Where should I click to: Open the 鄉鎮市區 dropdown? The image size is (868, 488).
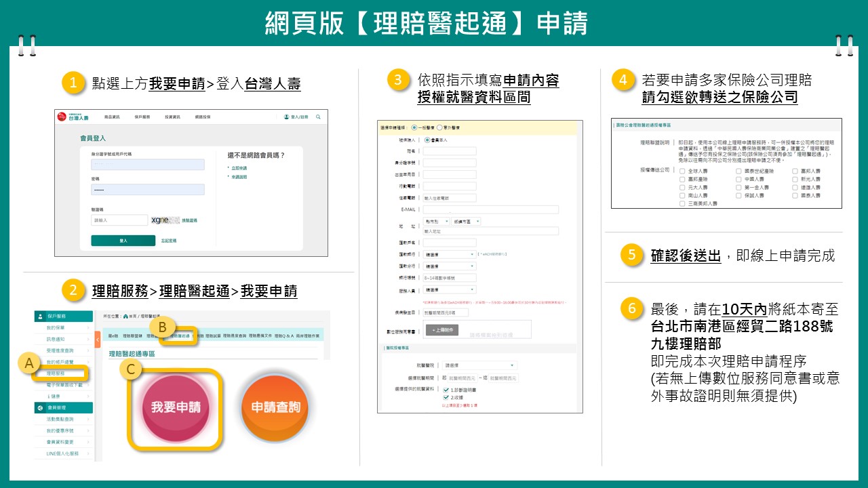(x=466, y=222)
